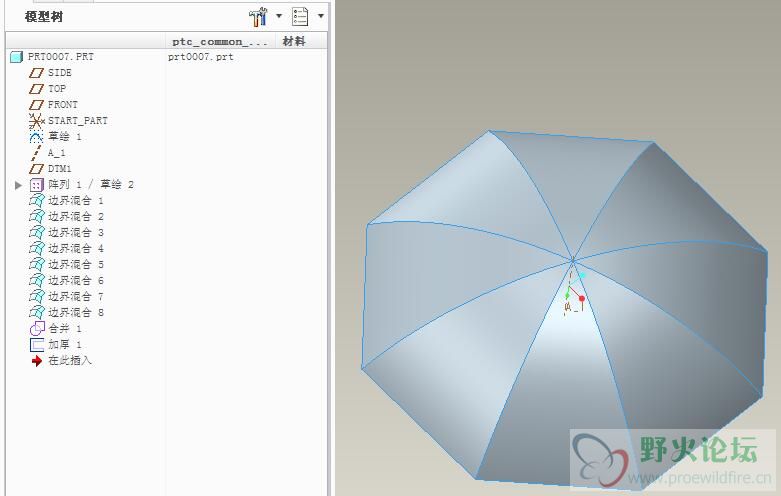Expand the 阵列 1 / 草绘 2 node
This screenshot has width=781, height=496.
(x=18, y=185)
